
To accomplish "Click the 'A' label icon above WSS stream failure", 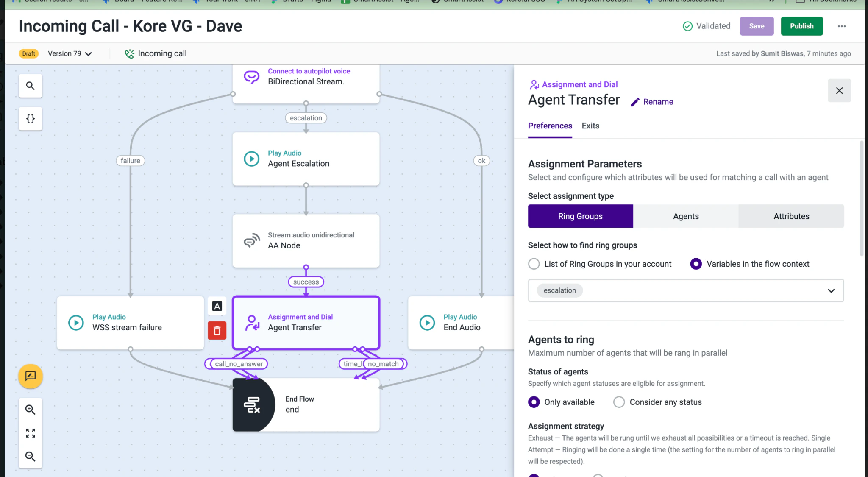I will (x=217, y=306).
